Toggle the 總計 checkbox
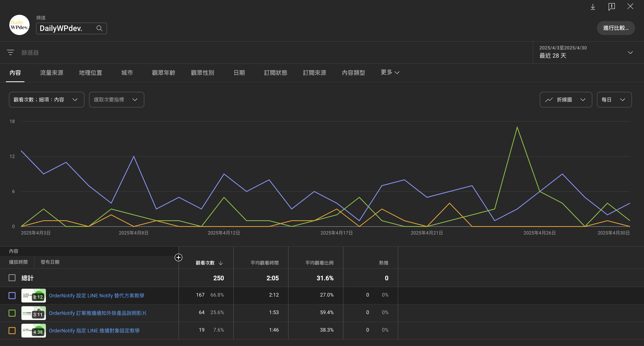 click(12, 278)
